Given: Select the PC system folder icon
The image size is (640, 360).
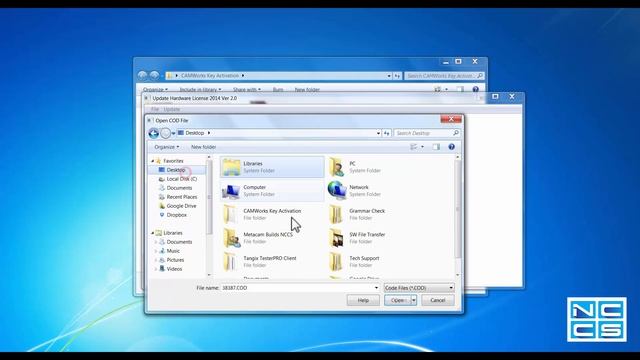Looking at the screenshot, I should 337,167.
